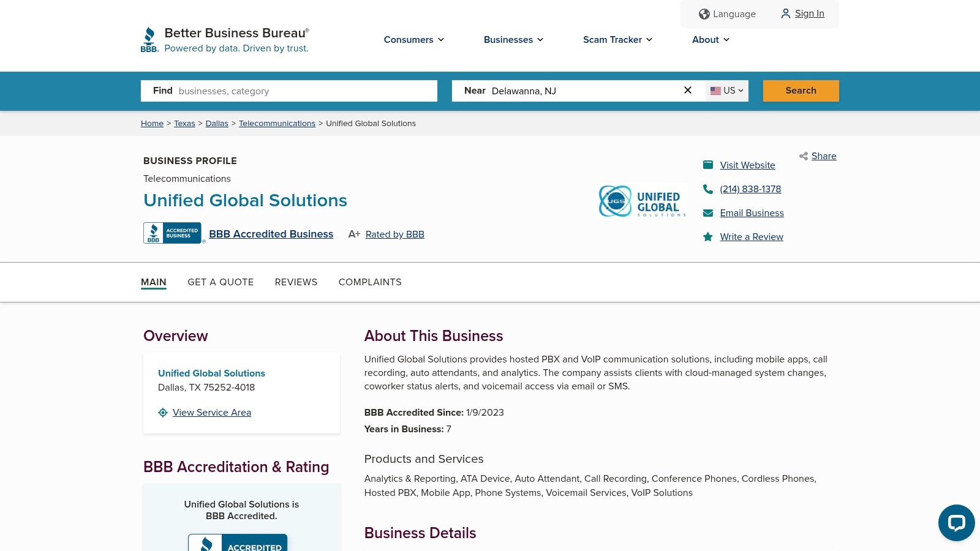This screenshot has height=551, width=980.
Task: Open the COMPLAINTS tab
Action: point(370,282)
